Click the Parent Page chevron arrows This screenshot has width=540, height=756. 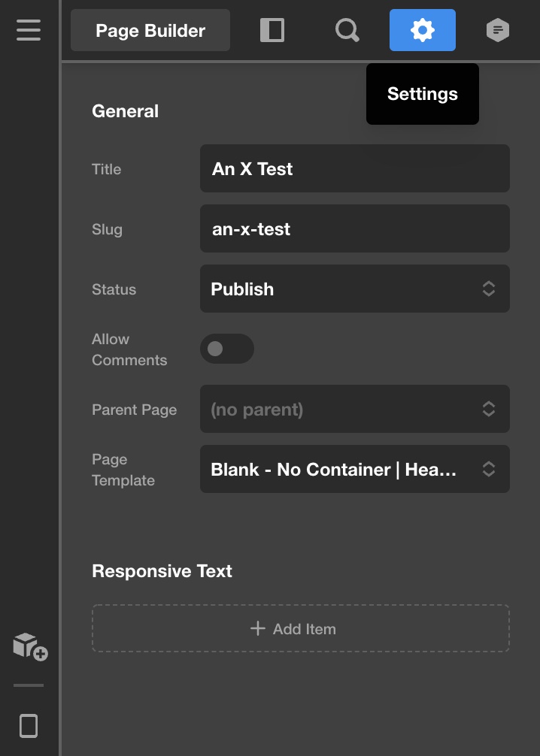coord(489,409)
